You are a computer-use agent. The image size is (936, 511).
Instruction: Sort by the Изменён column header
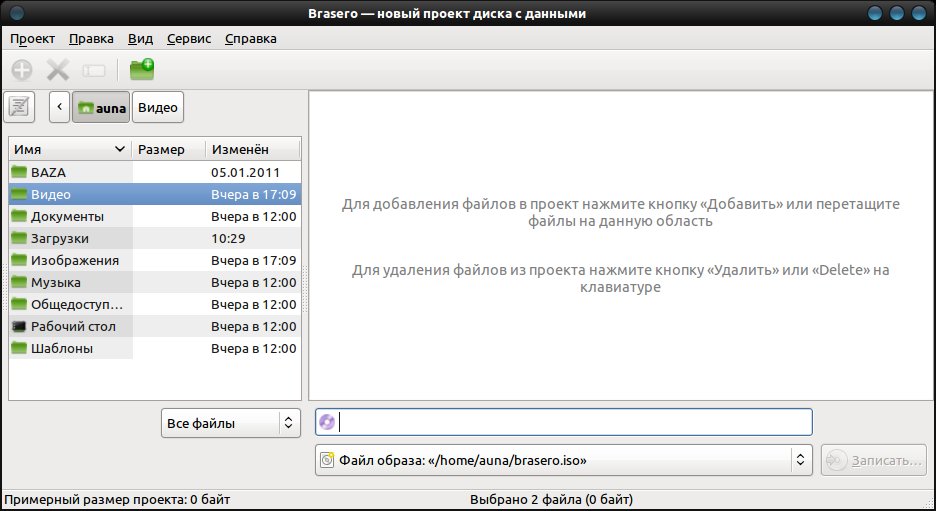tap(253, 149)
